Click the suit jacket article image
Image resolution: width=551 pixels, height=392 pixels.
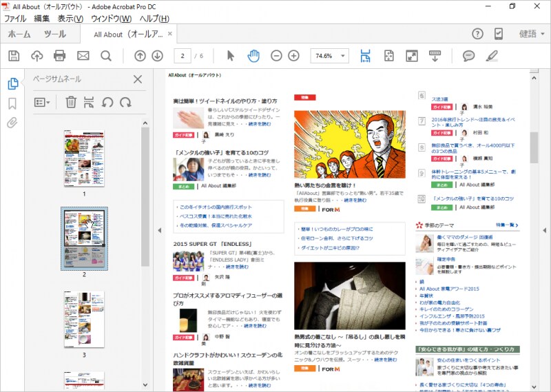[x=350, y=296]
